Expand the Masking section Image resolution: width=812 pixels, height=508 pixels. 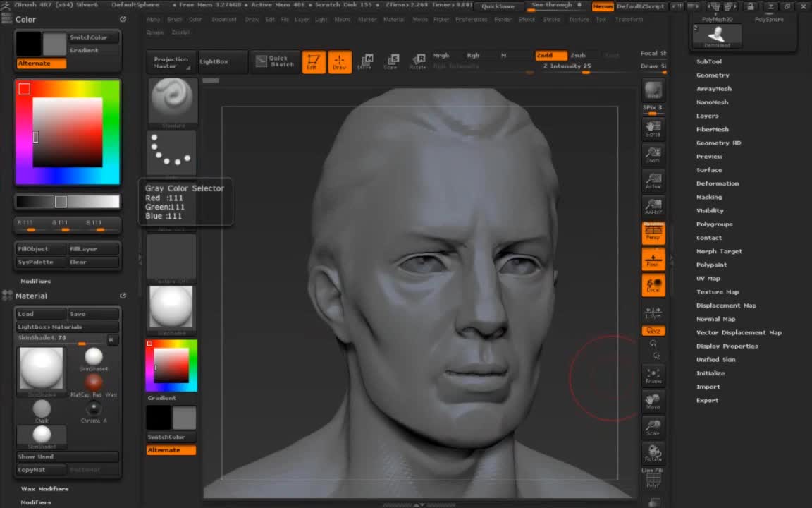click(x=709, y=197)
